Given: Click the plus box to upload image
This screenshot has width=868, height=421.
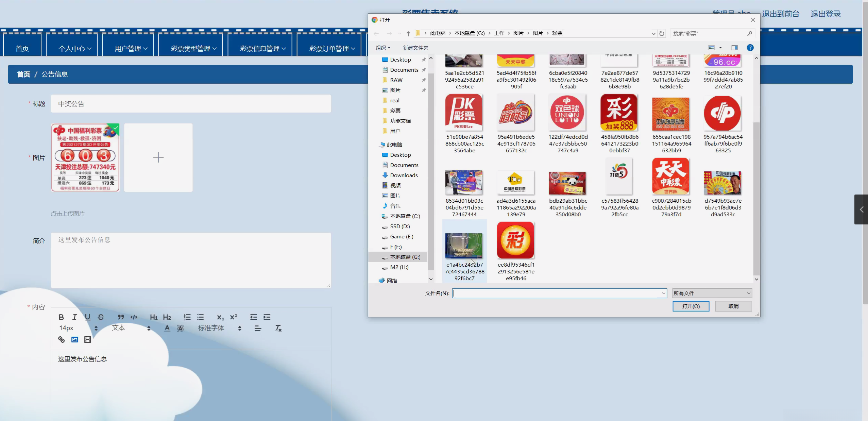Looking at the screenshot, I should point(158,157).
